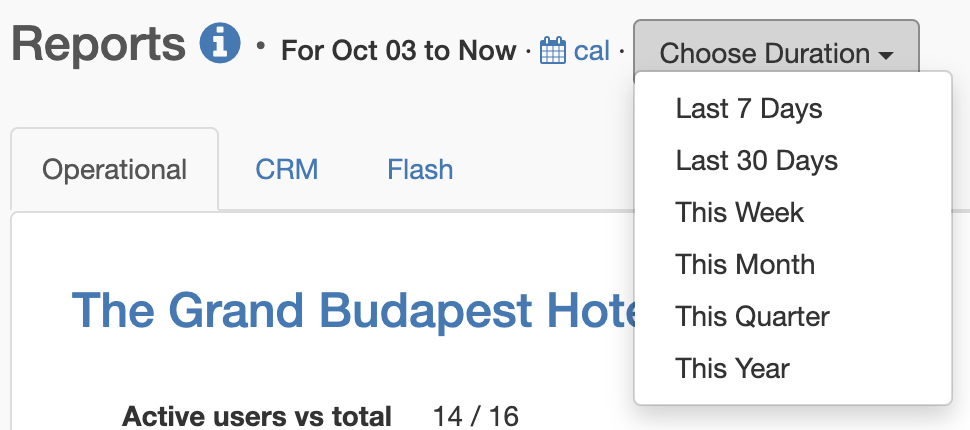Click the calendar icon before cal

[x=553, y=51]
